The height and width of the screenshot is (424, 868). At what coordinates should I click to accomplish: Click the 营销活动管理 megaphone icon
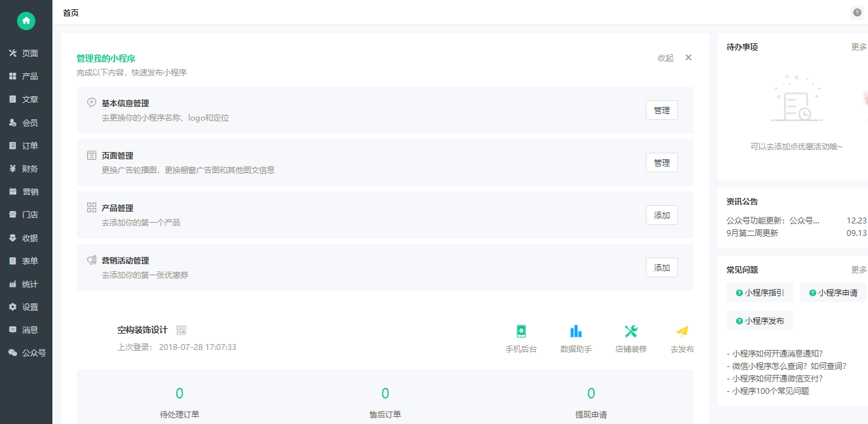[x=92, y=260]
